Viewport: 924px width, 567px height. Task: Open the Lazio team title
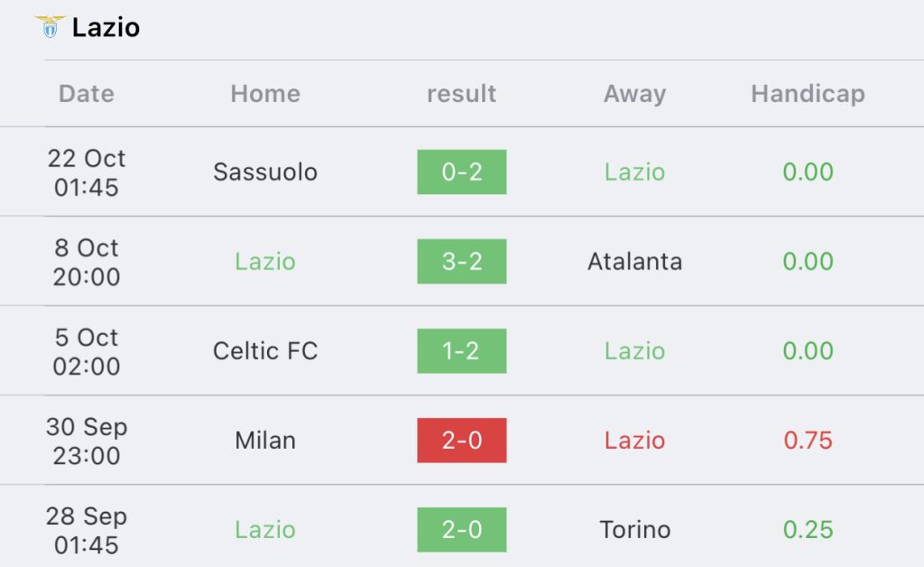106,28
